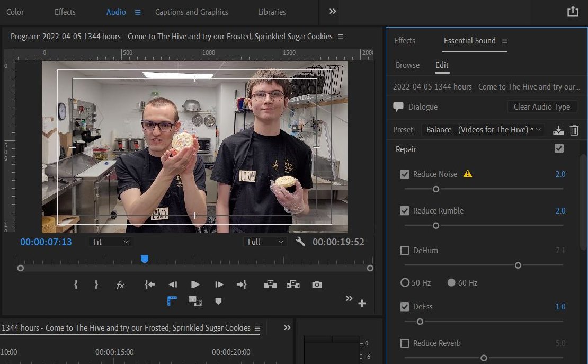This screenshot has width=588, height=364.
Task: Expand timeline panel overflow double-arrow
Action: pyautogui.click(x=287, y=327)
